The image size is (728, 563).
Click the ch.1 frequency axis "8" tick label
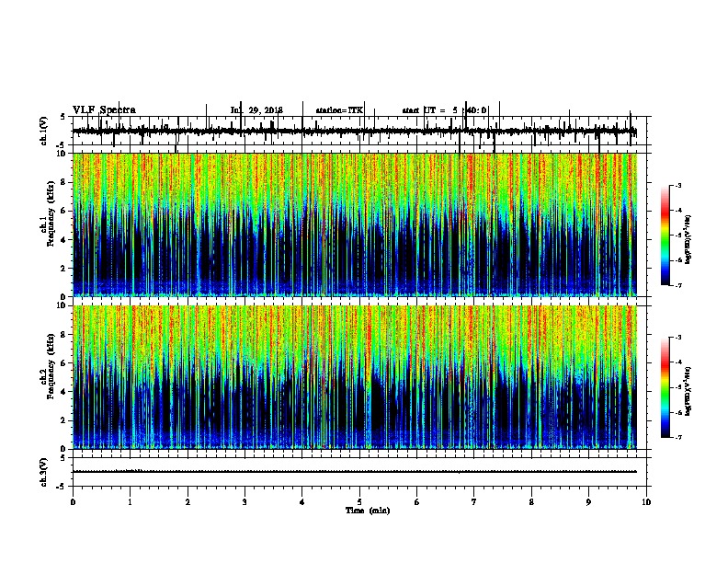(x=63, y=182)
